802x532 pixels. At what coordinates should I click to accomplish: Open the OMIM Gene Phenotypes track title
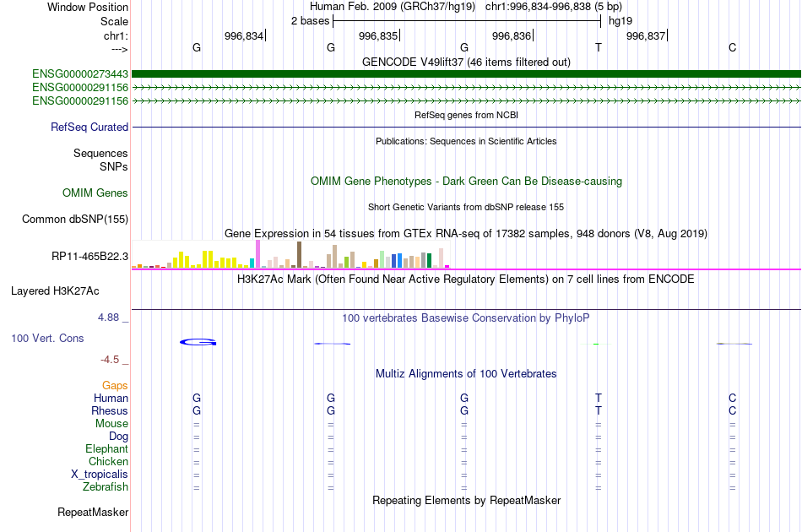(466, 181)
